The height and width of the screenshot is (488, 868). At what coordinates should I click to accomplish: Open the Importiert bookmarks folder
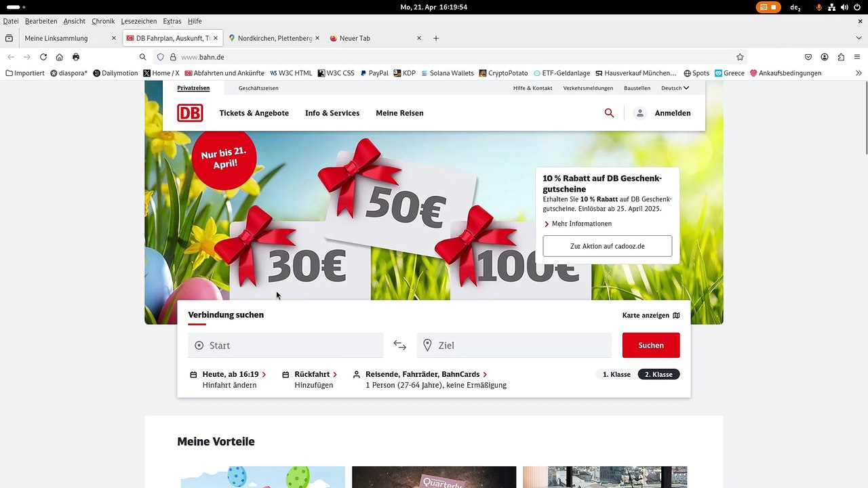25,73
